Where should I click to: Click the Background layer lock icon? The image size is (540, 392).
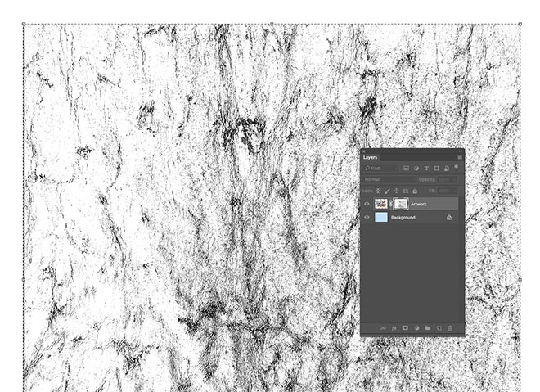[x=449, y=218]
